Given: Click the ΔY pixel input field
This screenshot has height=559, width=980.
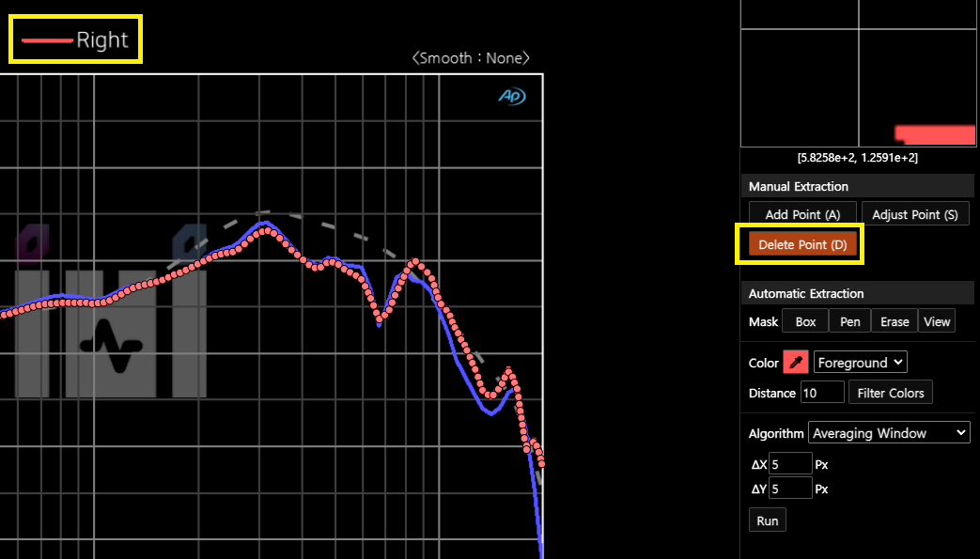Looking at the screenshot, I should pyautogui.click(x=790, y=489).
